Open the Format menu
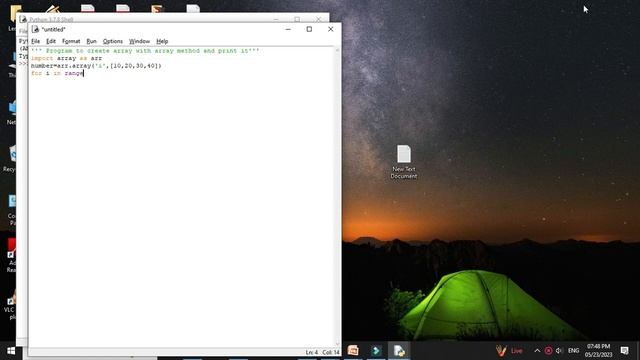This screenshot has width=640, height=360. point(71,41)
